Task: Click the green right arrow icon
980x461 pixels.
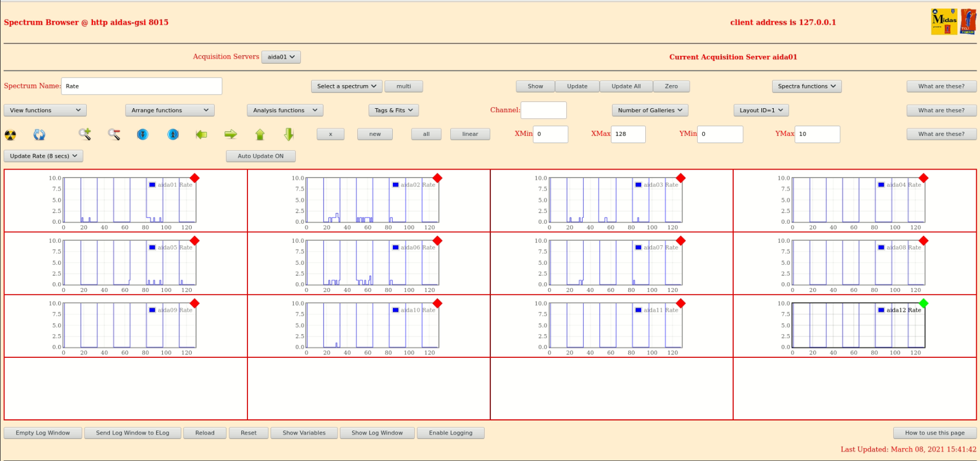Action: (x=230, y=134)
